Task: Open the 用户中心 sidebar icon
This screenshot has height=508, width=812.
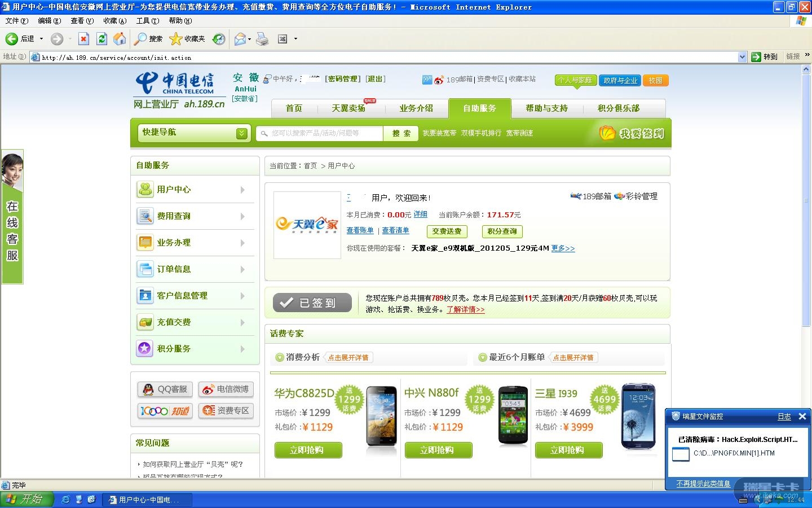Action: click(x=145, y=190)
